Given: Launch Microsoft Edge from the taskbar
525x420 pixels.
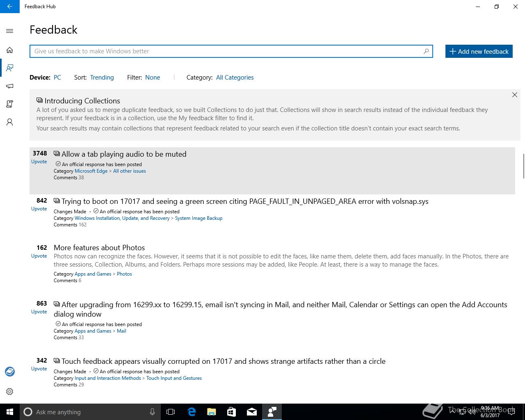Looking at the screenshot, I should [x=192, y=412].
